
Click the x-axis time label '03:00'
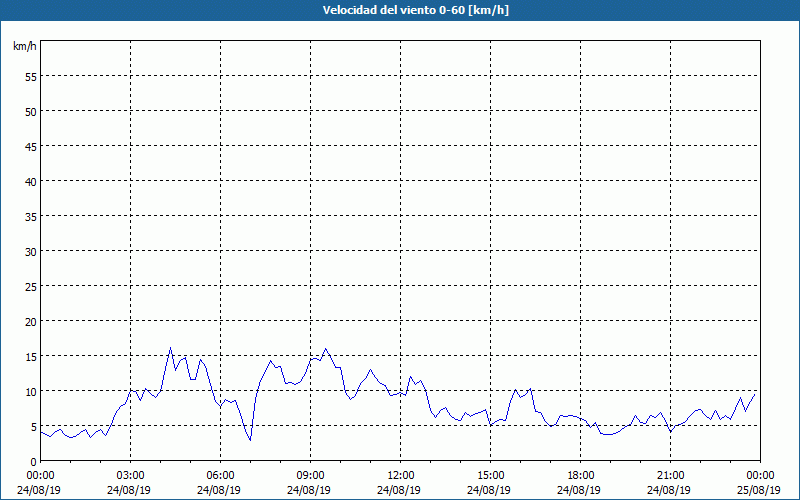pos(131,476)
